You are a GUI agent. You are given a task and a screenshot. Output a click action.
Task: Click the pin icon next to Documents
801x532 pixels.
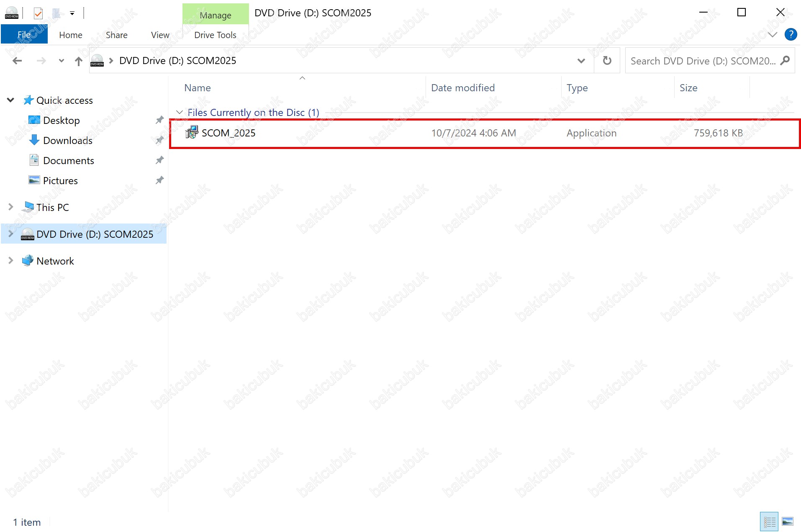click(x=159, y=160)
